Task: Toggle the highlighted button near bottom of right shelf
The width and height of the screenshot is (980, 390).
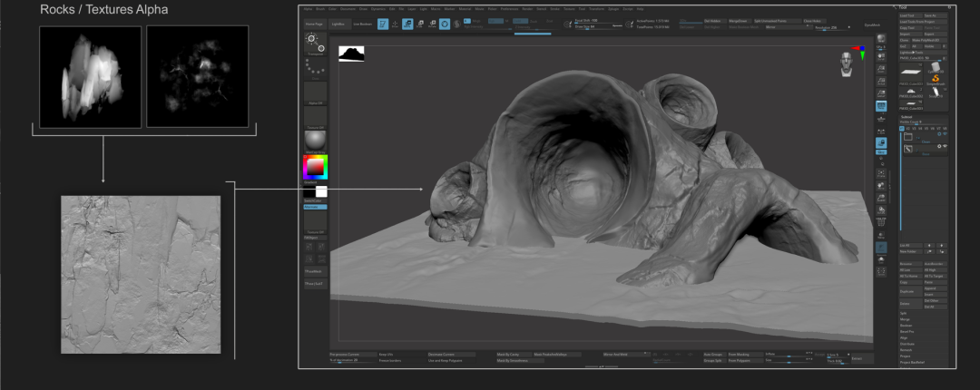Action: 881,248
